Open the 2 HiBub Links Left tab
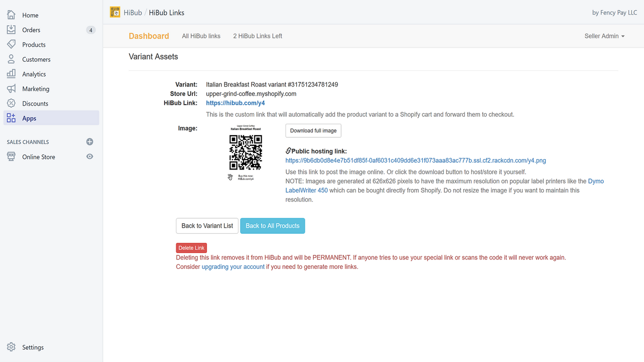644x362 pixels. pyautogui.click(x=258, y=36)
